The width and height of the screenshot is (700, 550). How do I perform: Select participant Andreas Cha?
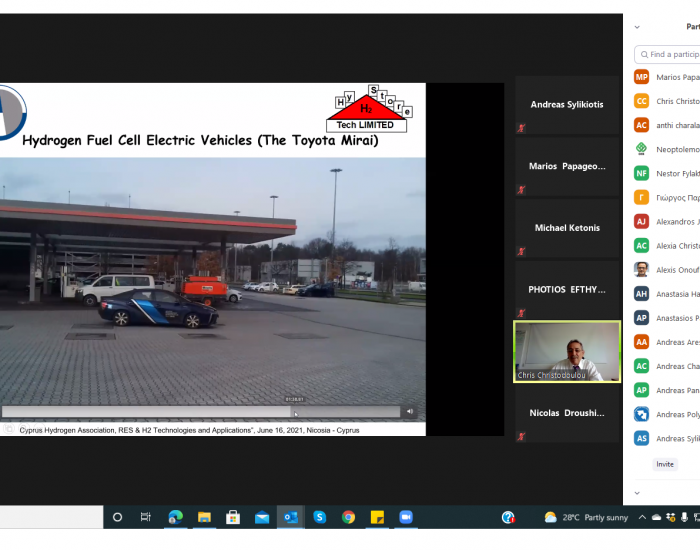[667, 367]
